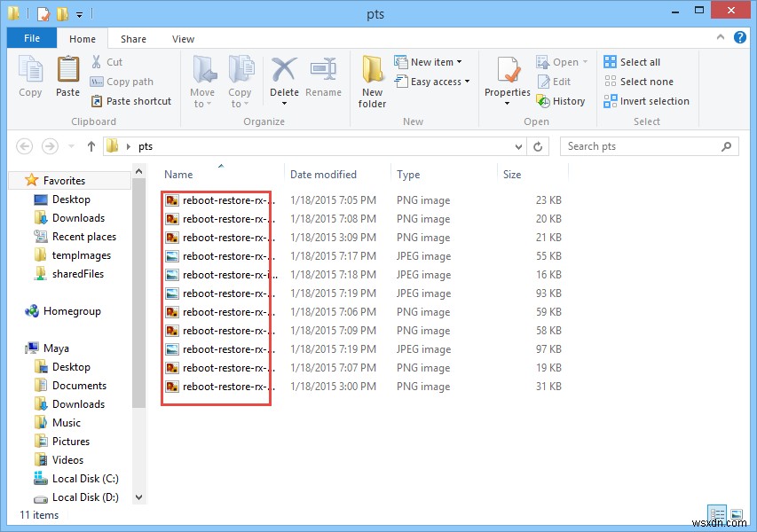This screenshot has height=532, width=757.
Task: Click the History icon in Open group
Action: click(x=562, y=101)
